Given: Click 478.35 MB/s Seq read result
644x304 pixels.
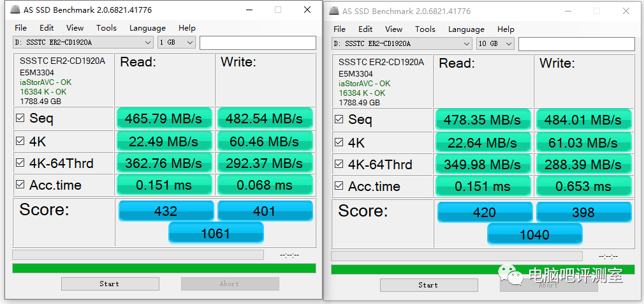Looking at the screenshot, I should point(483,119).
